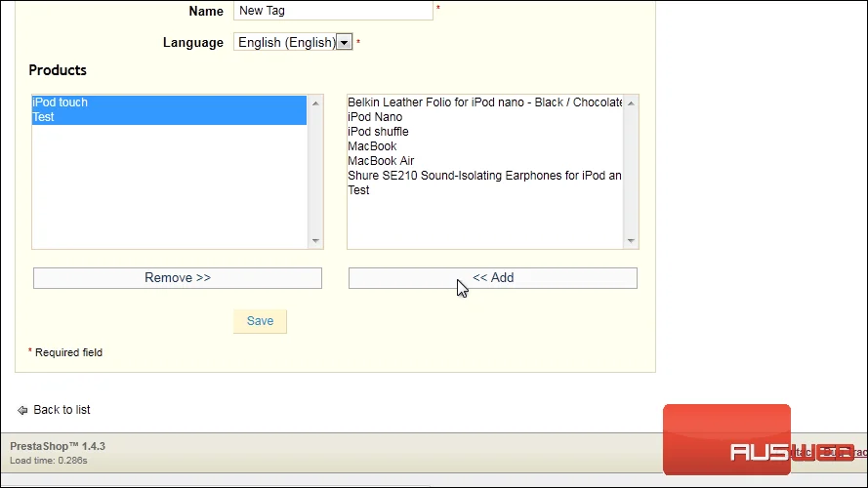868x488 pixels.
Task: Open the Language dropdown
Action: 293,43
